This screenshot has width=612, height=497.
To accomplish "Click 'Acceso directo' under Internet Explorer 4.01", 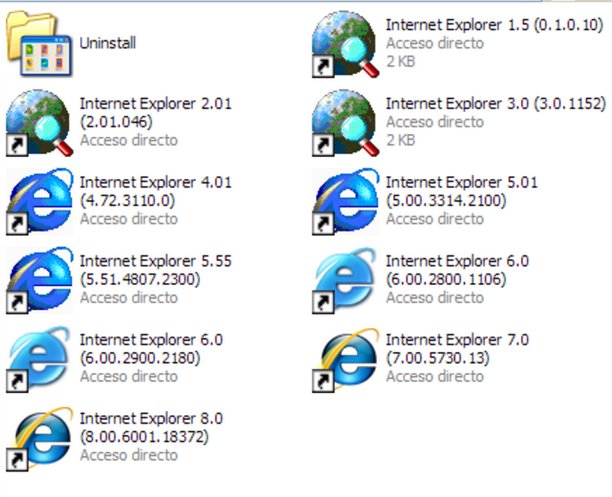I will [x=129, y=219].
